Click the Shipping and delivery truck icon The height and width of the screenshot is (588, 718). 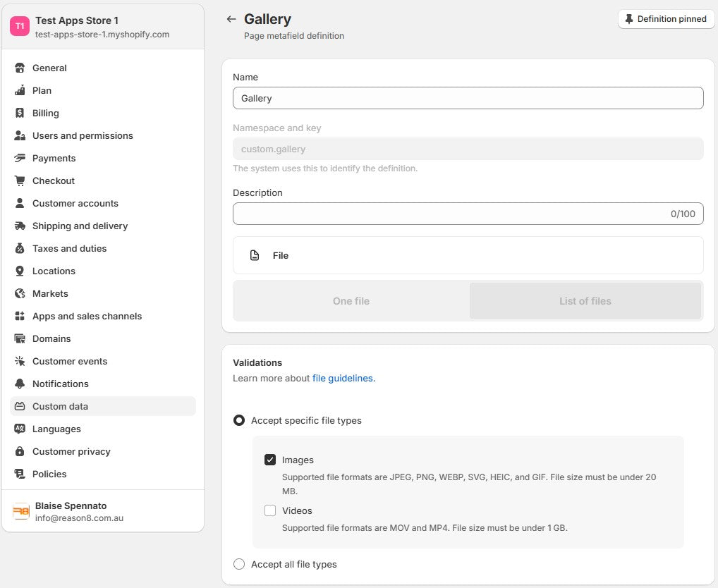tap(20, 226)
